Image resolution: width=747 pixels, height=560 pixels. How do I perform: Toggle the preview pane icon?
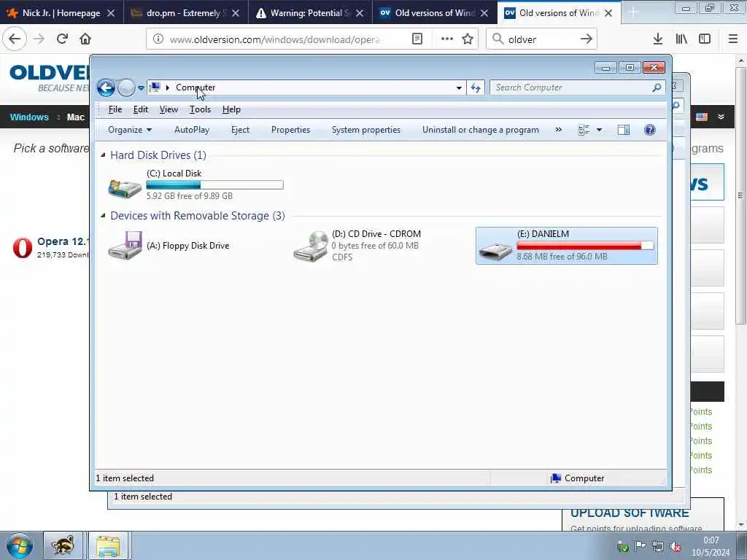(x=624, y=130)
